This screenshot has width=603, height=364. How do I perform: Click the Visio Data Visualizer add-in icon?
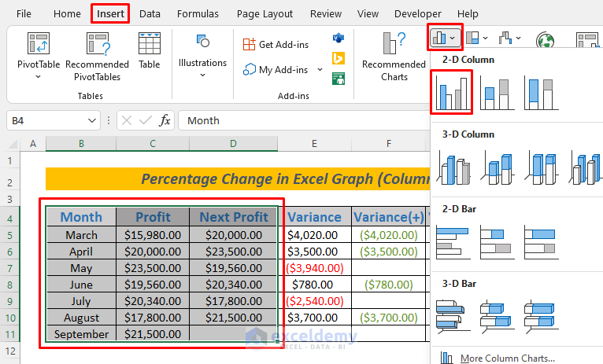point(338,38)
